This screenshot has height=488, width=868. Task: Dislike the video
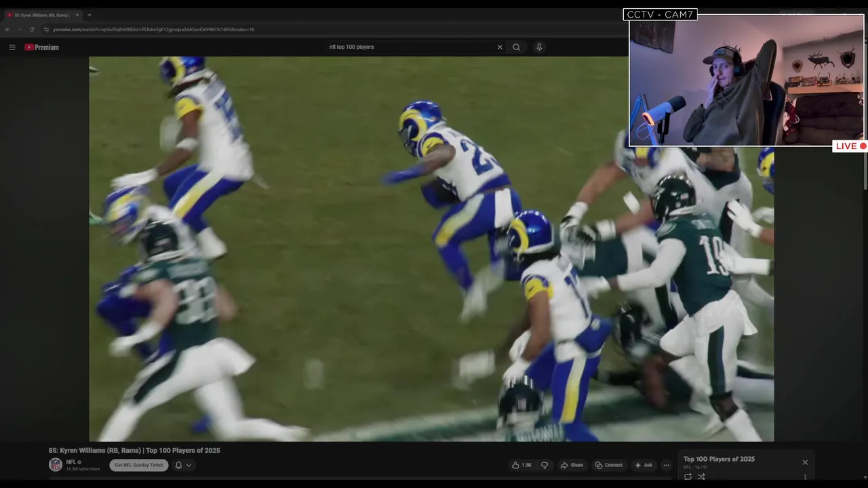click(545, 465)
